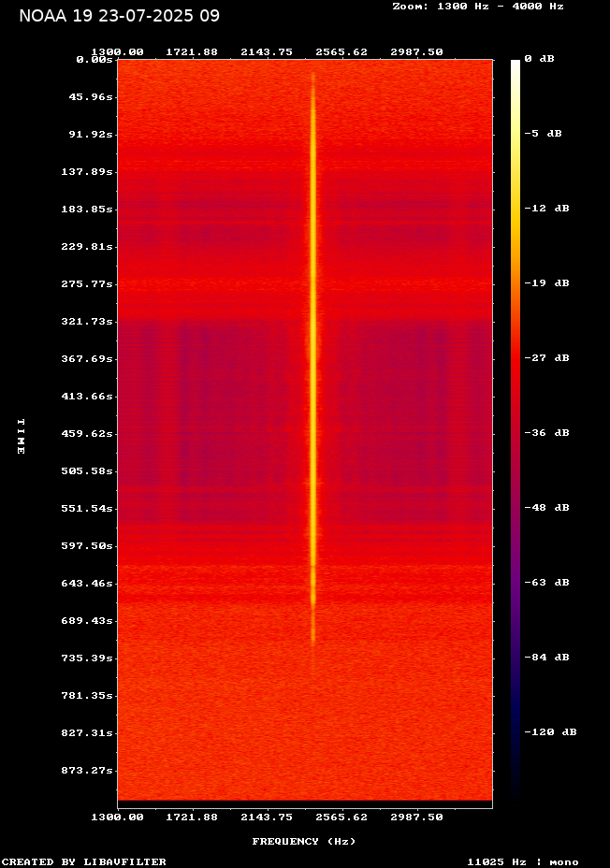Click the time label '367.69s'

tap(87, 359)
